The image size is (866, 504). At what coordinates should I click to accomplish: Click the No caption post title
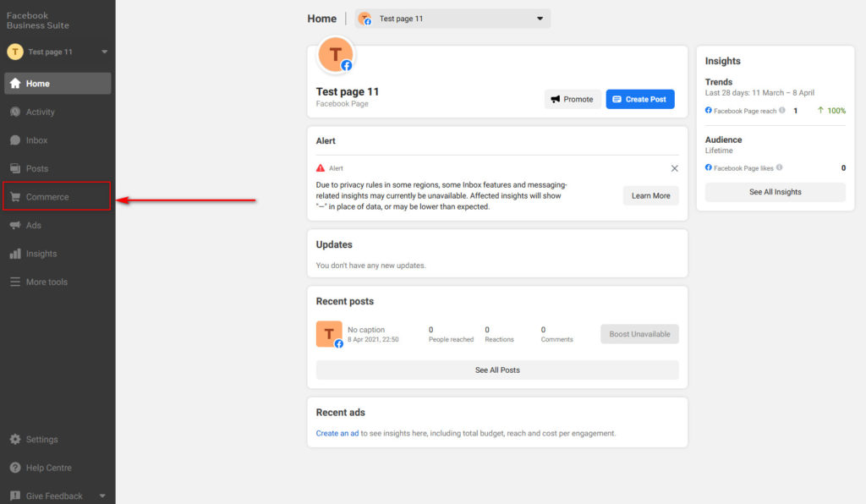pos(365,330)
